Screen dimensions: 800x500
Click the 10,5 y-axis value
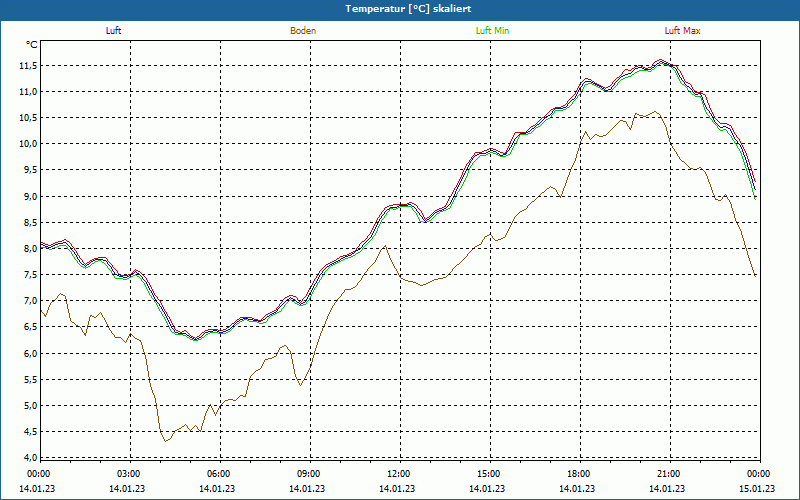click(x=28, y=118)
